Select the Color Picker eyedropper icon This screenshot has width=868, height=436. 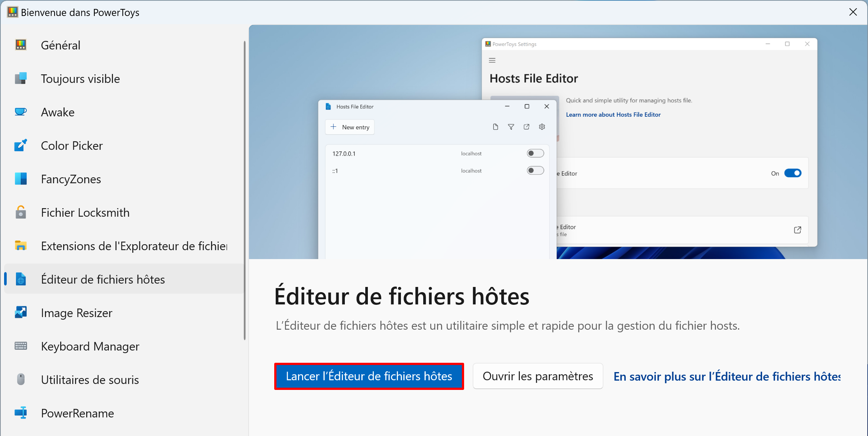[x=21, y=145]
